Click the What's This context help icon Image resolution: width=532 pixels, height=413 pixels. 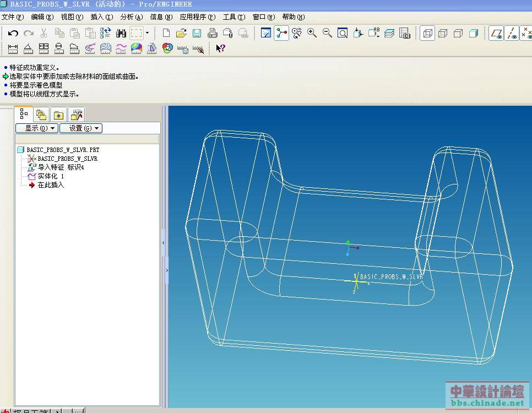220,48
